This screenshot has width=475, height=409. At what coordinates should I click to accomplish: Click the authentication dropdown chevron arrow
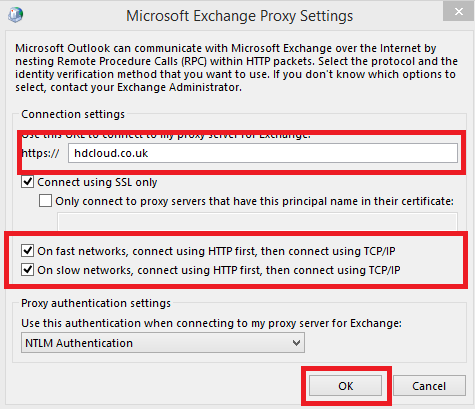tap(296, 343)
